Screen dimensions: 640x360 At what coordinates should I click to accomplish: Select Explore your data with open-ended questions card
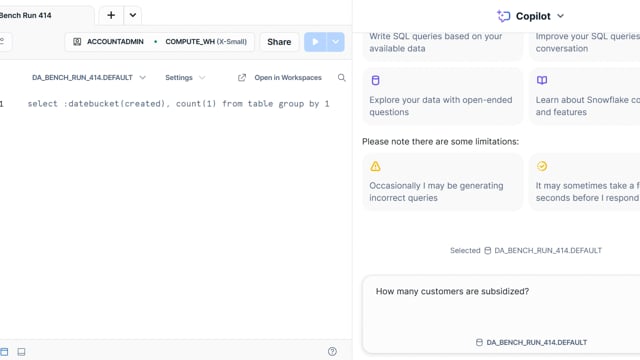(442, 96)
